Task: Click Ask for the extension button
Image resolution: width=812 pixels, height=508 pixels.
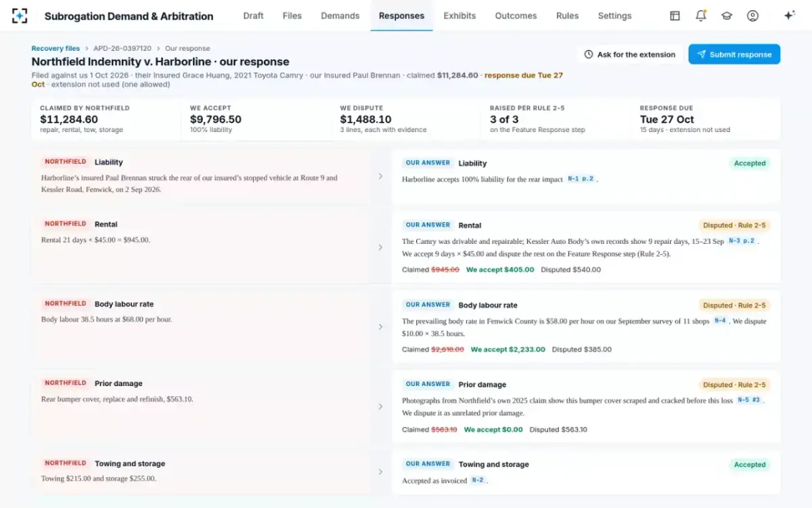Action: (630, 54)
